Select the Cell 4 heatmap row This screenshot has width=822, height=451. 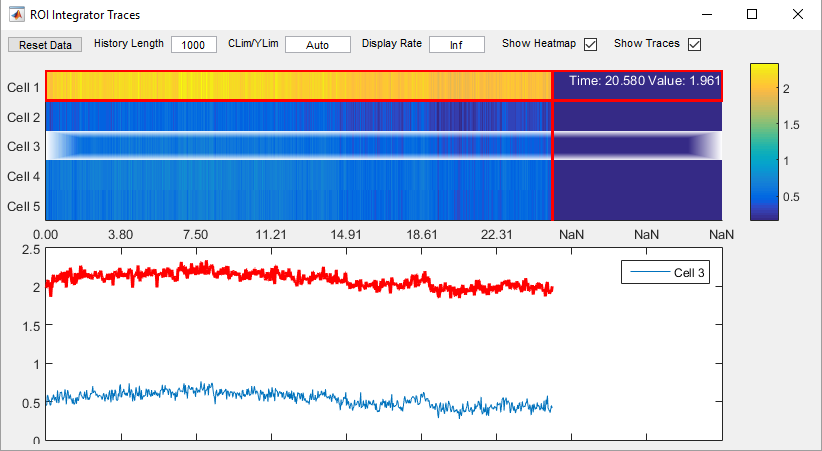(x=298, y=176)
